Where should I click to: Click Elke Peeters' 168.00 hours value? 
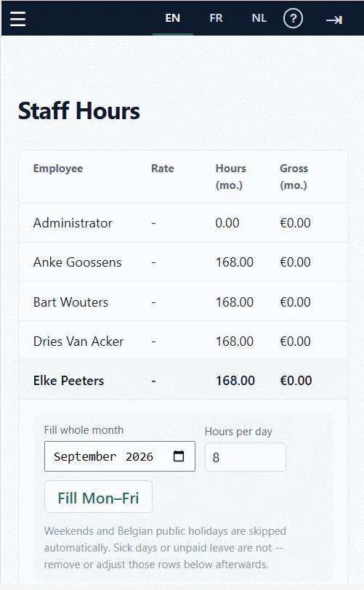(x=235, y=381)
